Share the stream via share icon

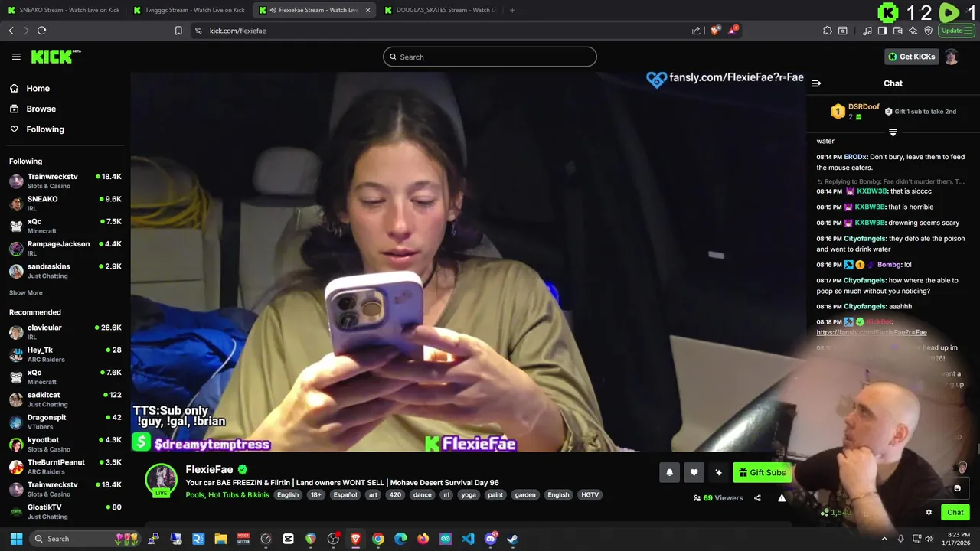tap(757, 497)
